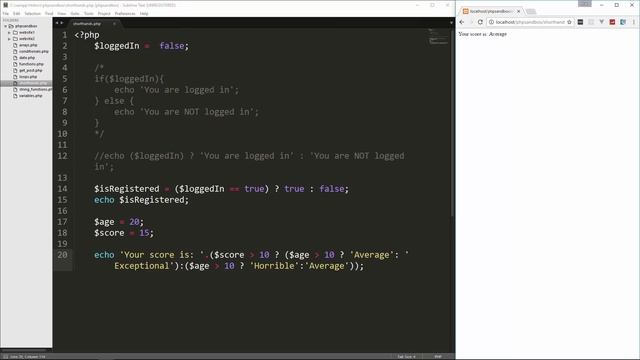
Task: Go to previous tab with left arrow
Action: click(57, 23)
